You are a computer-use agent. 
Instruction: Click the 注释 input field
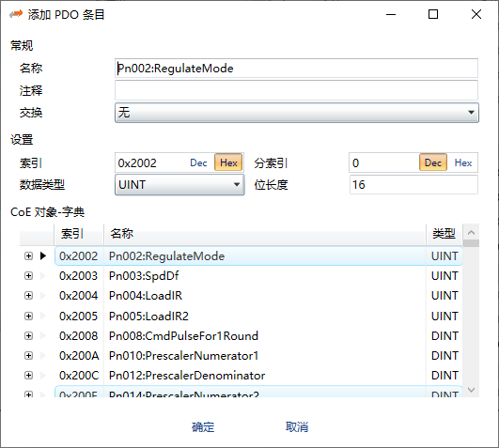pyautogui.click(x=296, y=90)
